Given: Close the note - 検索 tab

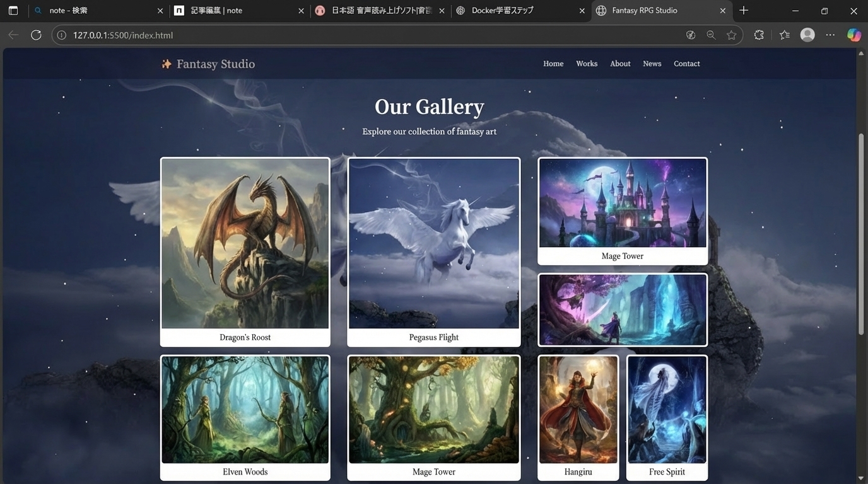Looking at the screenshot, I should click(x=160, y=11).
